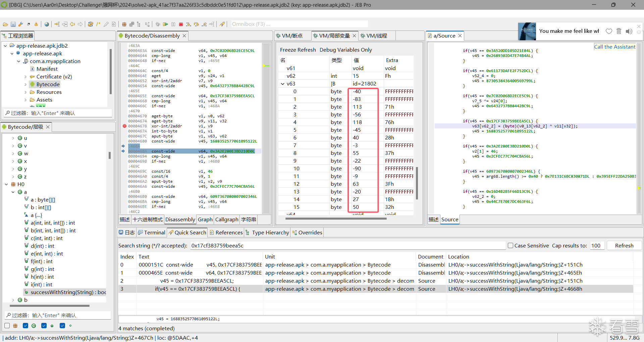Toggle the packages filter checkbox in hierarchy
Screen dimensions: 644x342
[7, 326]
